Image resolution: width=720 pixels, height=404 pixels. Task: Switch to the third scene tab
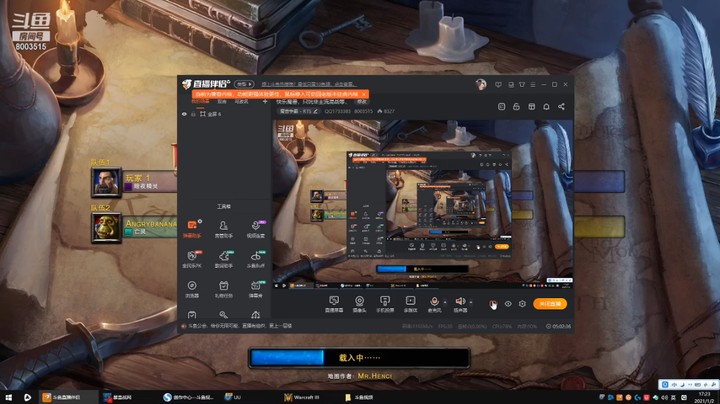(x=242, y=101)
